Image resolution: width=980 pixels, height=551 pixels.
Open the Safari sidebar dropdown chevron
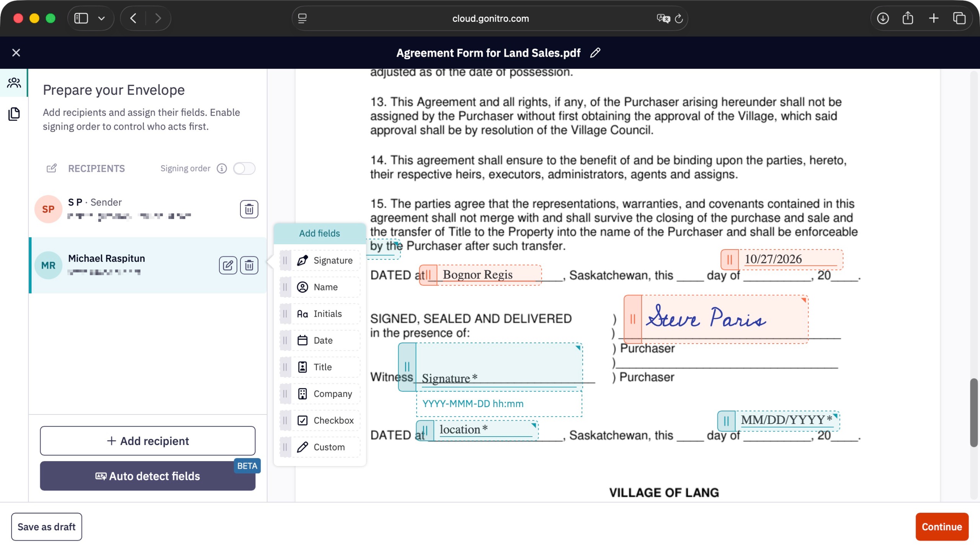coord(101,18)
